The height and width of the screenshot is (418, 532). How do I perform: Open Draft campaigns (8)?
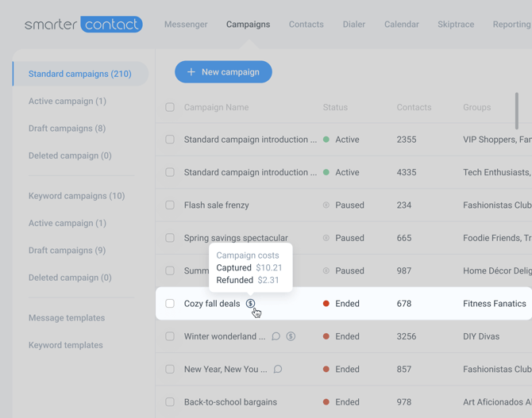(x=67, y=128)
